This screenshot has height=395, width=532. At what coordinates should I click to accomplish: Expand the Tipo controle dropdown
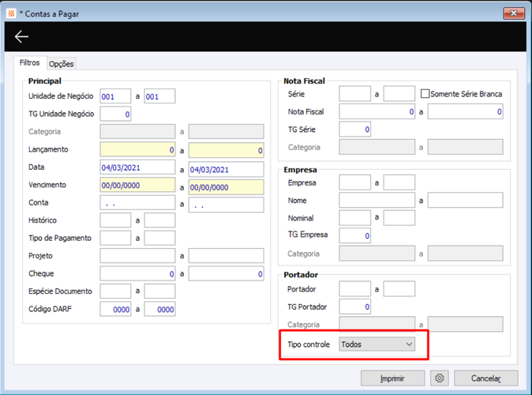click(x=377, y=344)
